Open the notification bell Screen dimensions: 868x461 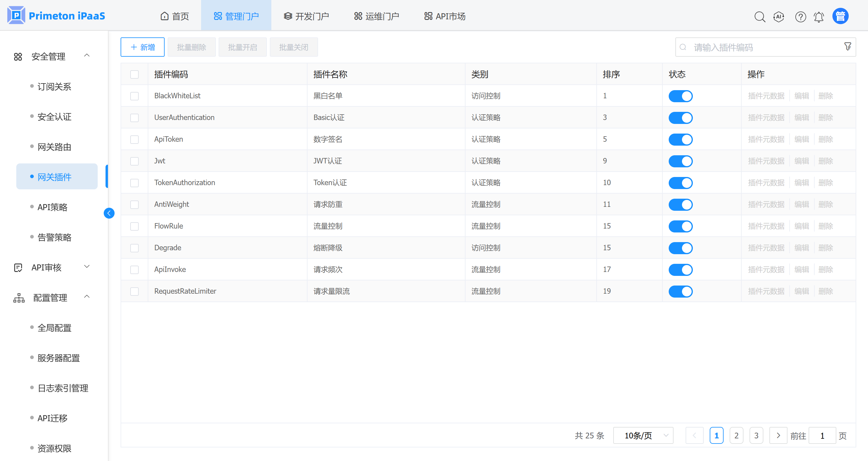819,17
